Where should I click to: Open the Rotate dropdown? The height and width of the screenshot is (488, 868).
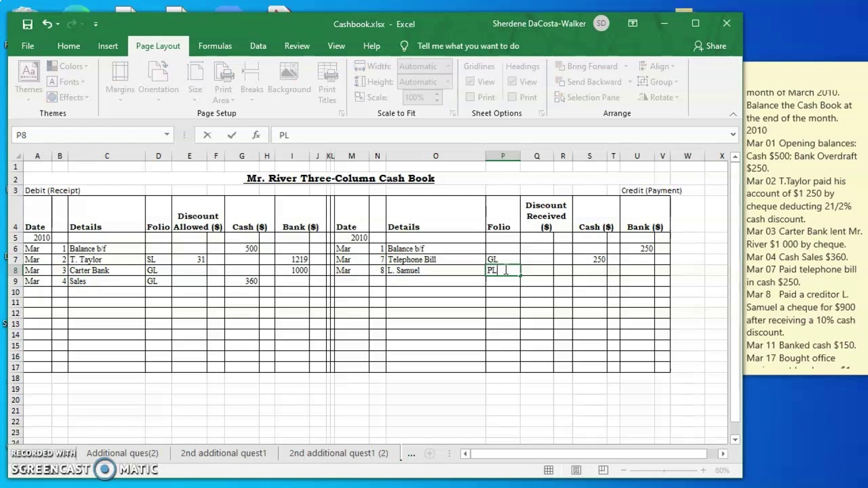pyautogui.click(x=658, y=98)
